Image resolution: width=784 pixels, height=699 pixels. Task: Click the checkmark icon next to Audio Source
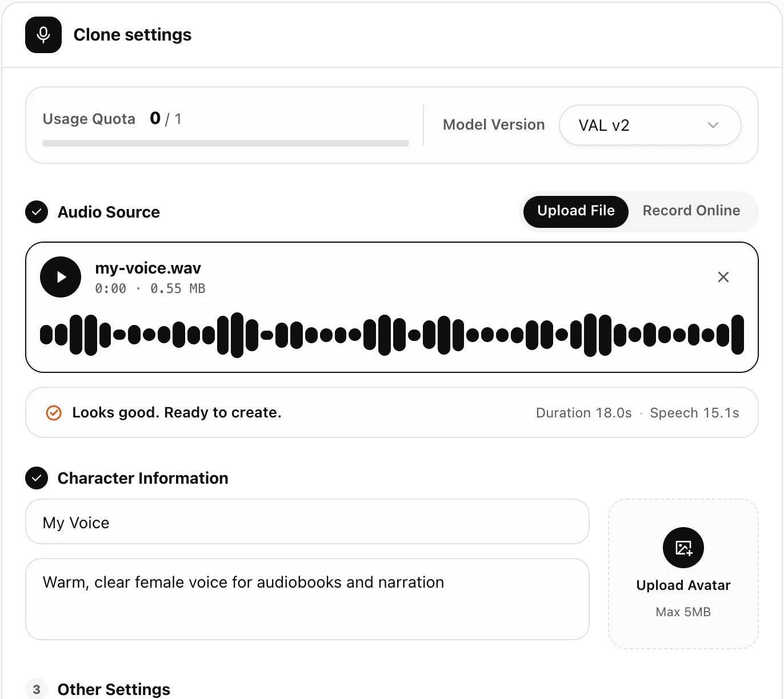coord(37,212)
